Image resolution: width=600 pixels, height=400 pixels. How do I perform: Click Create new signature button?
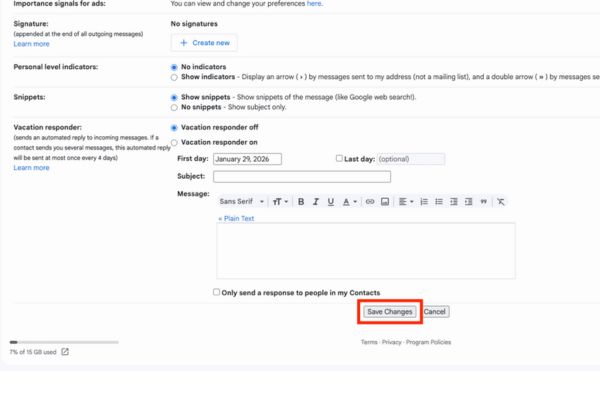[204, 42]
